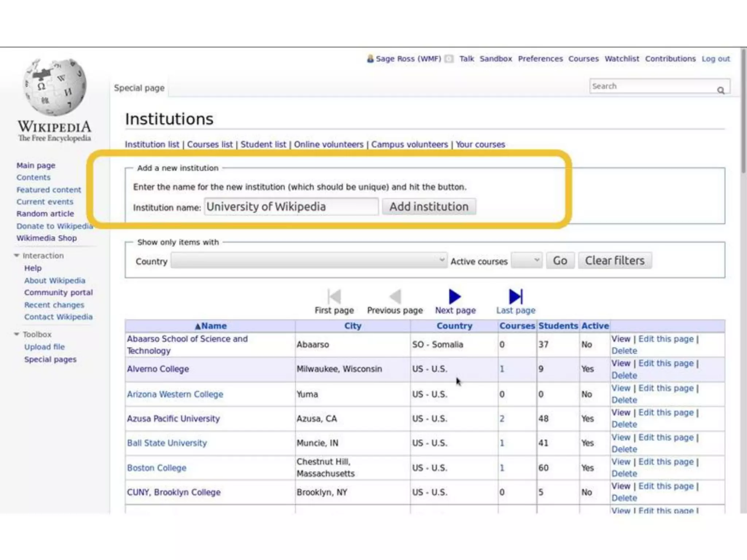Click the Previous page arrow icon
This screenshot has height=560, width=747.
[x=395, y=296]
